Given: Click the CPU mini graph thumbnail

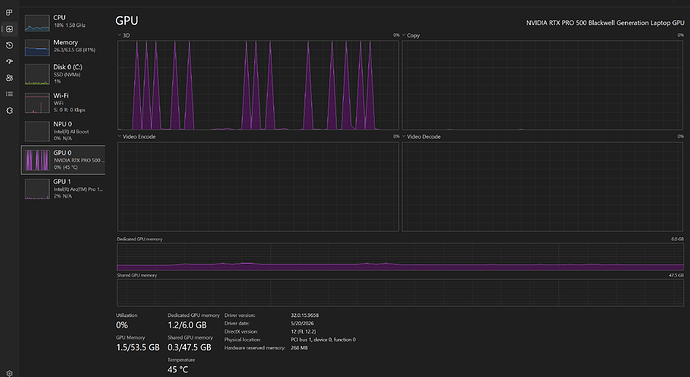Looking at the screenshot, I should coord(37,23).
